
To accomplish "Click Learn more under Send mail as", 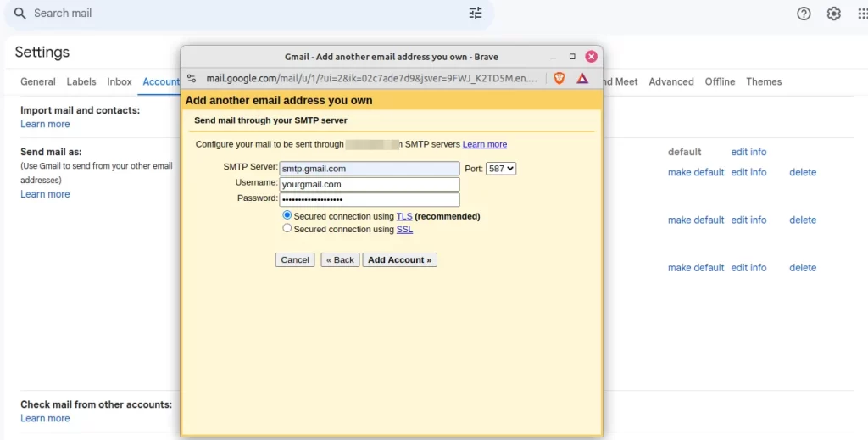I will pyautogui.click(x=45, y=194).
